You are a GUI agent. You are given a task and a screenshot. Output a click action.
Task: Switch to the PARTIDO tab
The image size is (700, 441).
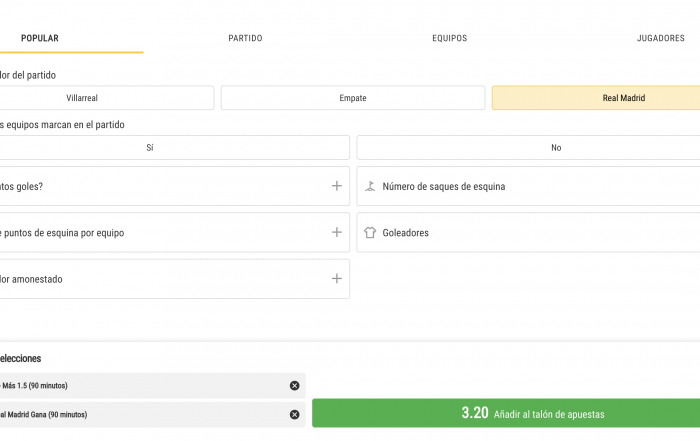[x=245, y=38]
